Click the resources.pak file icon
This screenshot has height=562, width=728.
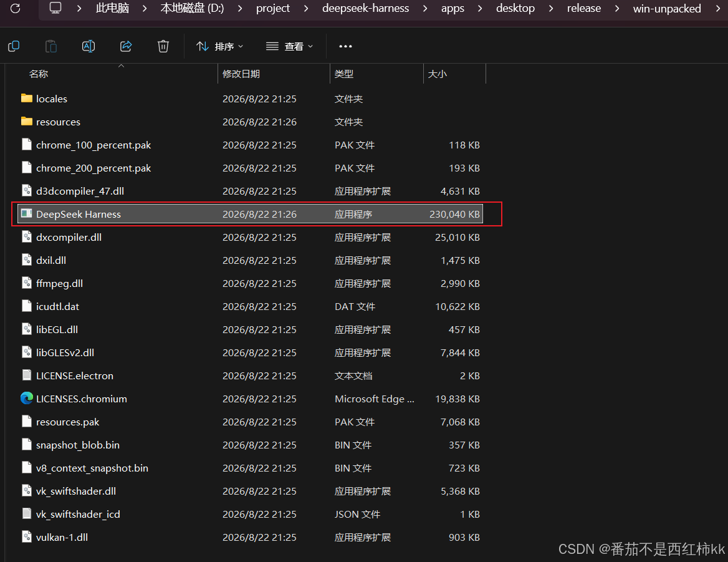(27, 421)
